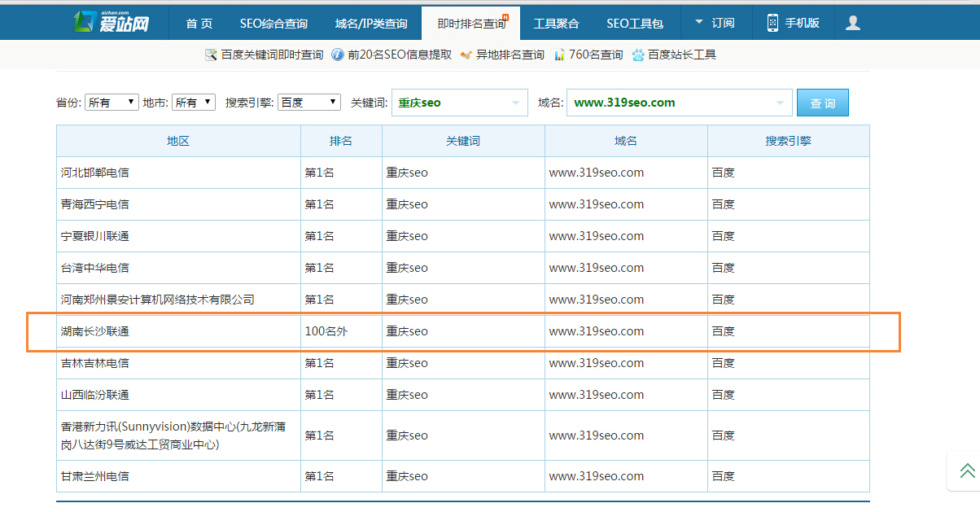Click 百度 in the 宁夏银川联通 row
980x512 pixels.
[724, 236]
